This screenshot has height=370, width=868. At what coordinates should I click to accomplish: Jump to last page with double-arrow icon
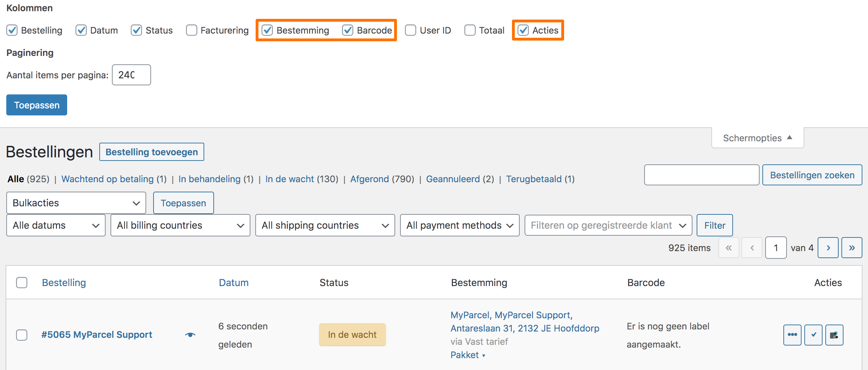click(852, 248)
